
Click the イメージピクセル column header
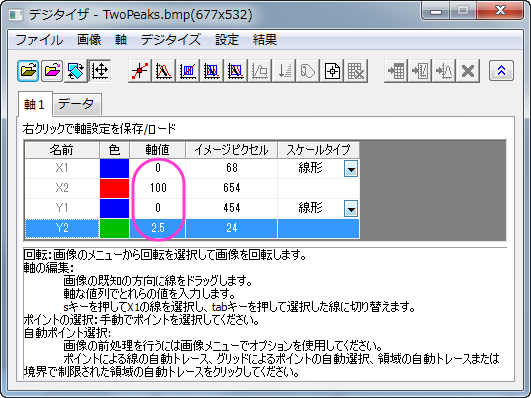pyautogui.click(x=232, y=150)
